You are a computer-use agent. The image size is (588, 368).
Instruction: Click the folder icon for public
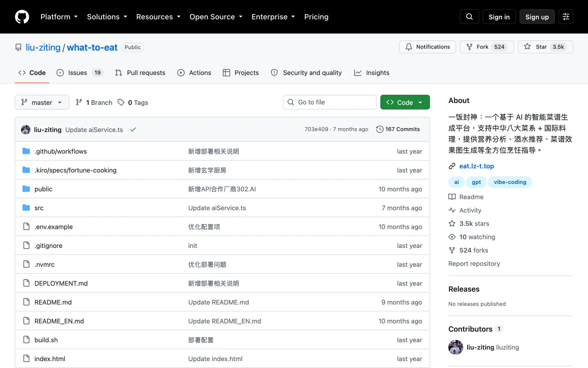click(26, 189)
